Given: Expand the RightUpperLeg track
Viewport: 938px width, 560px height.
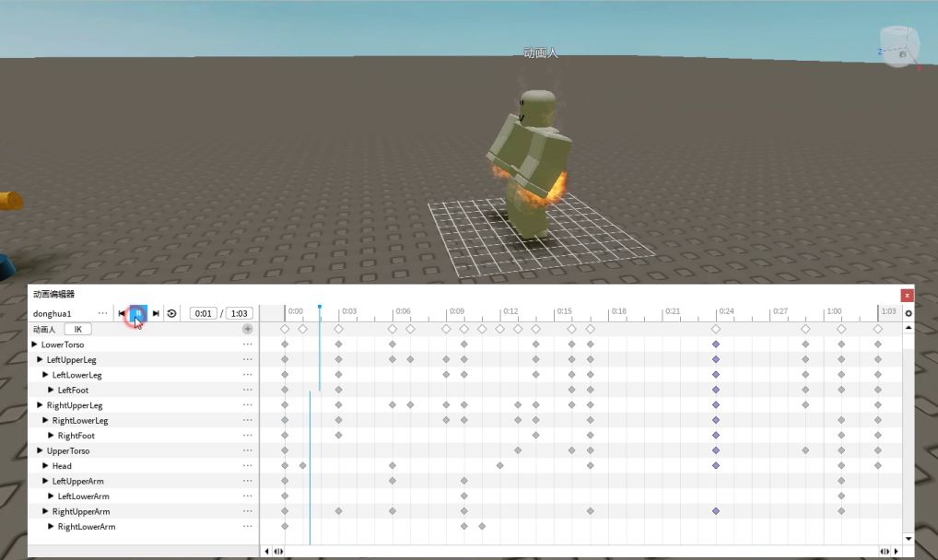Looking at the screenshot, I should pyautogui.click(x=40, y=405).
